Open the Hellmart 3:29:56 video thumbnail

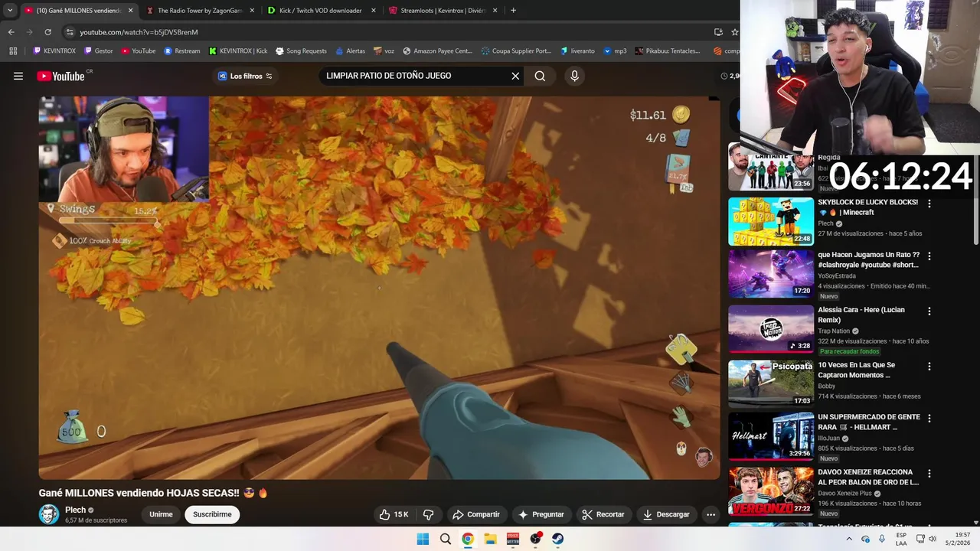(x=771, y=437)
